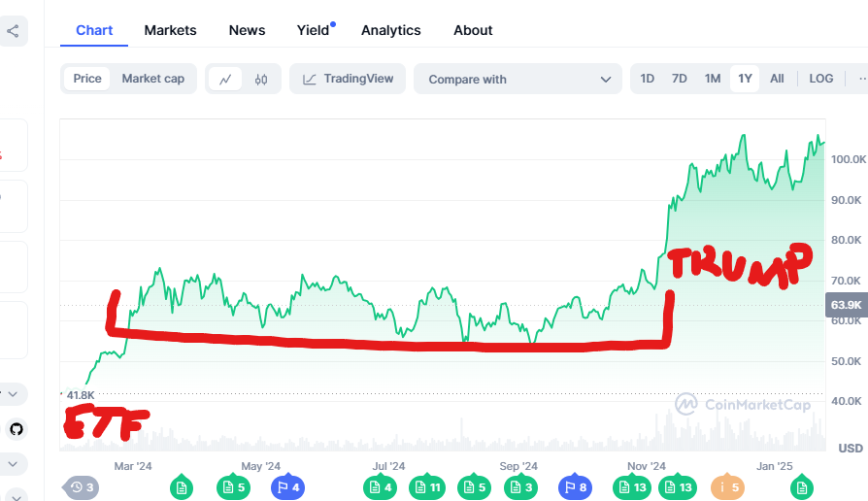The width and height of the screenshot is (868, 501).
Task: Expand chevron above the GitHub icon
Action: [13, 394]
